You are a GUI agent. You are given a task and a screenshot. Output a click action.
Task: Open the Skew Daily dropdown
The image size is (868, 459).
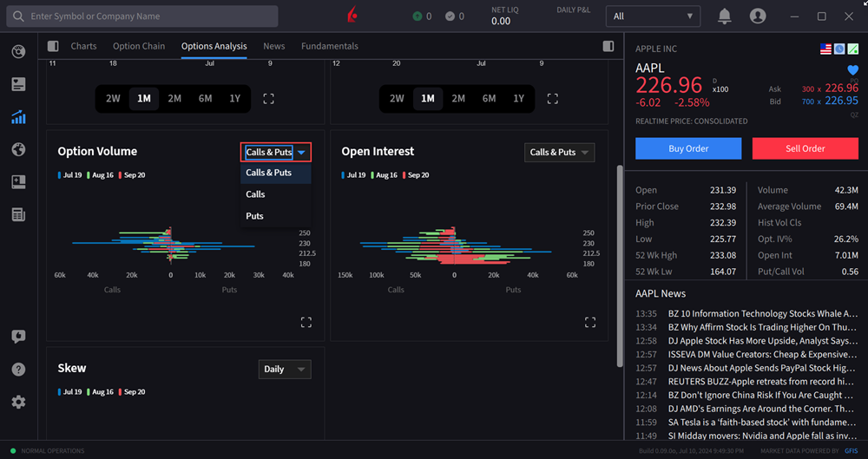[x=285, y=370]
